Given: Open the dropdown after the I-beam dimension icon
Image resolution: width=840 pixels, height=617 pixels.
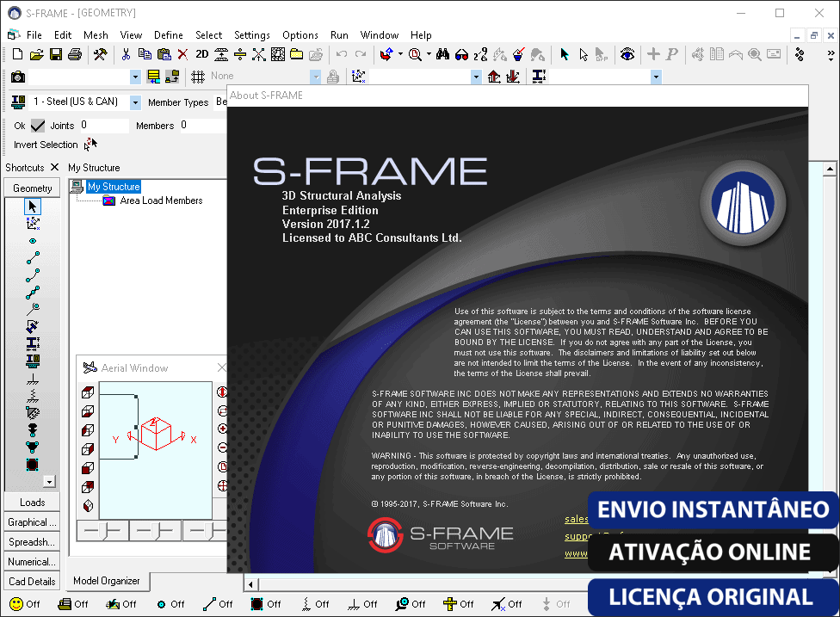Looking at the screenshot, I should (656, 77).
